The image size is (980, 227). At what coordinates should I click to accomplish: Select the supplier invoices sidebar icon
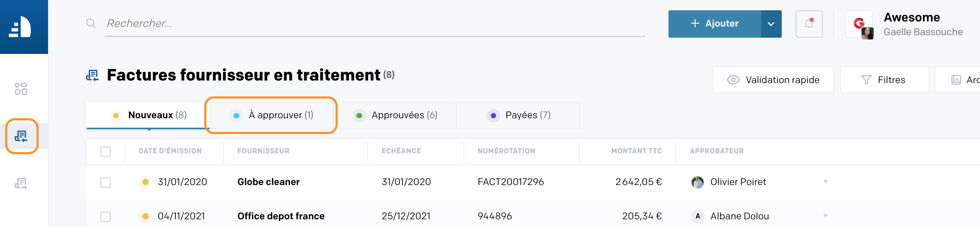[x=21, y=136]
